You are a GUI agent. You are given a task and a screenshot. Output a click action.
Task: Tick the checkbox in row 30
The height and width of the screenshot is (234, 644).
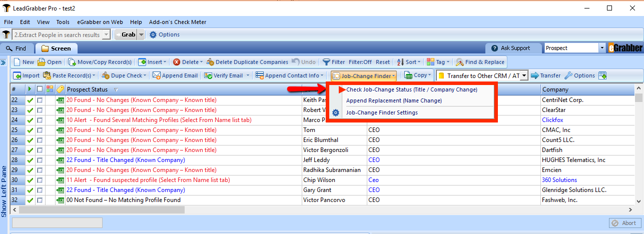(x=40, y=180)
